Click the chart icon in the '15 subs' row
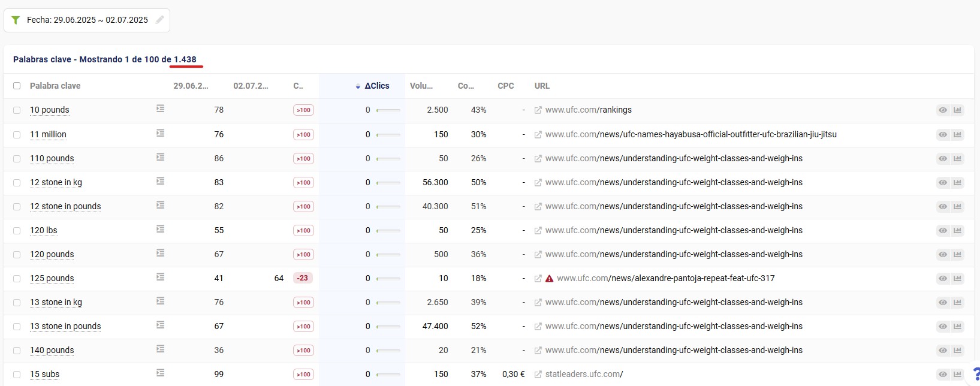This screenshot has height=386, width=980. click(957, 374)
